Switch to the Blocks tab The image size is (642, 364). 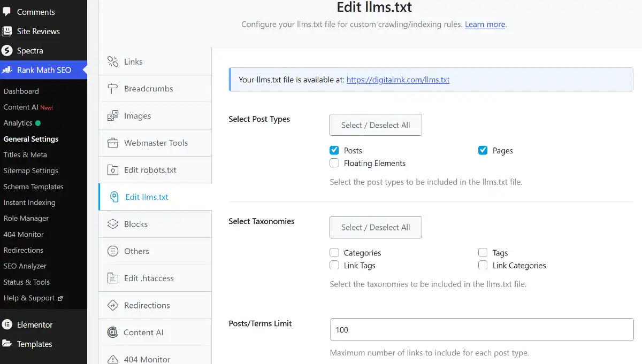click(135, 223)
